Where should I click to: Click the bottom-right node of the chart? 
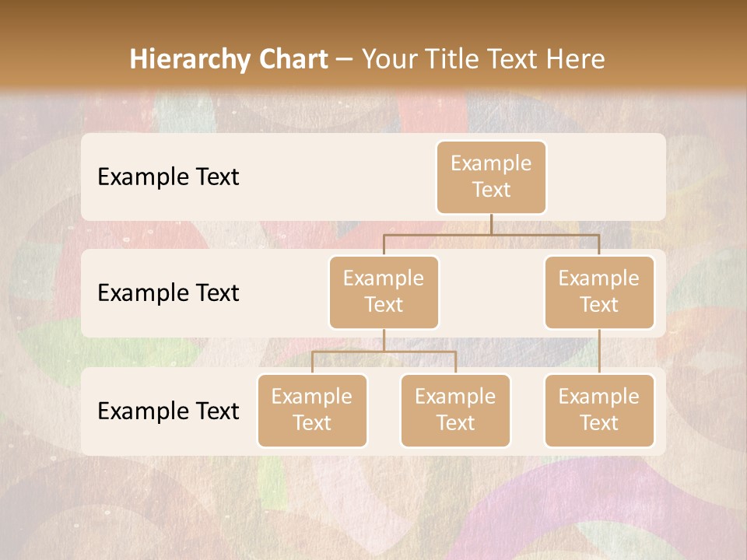point(599,410)
